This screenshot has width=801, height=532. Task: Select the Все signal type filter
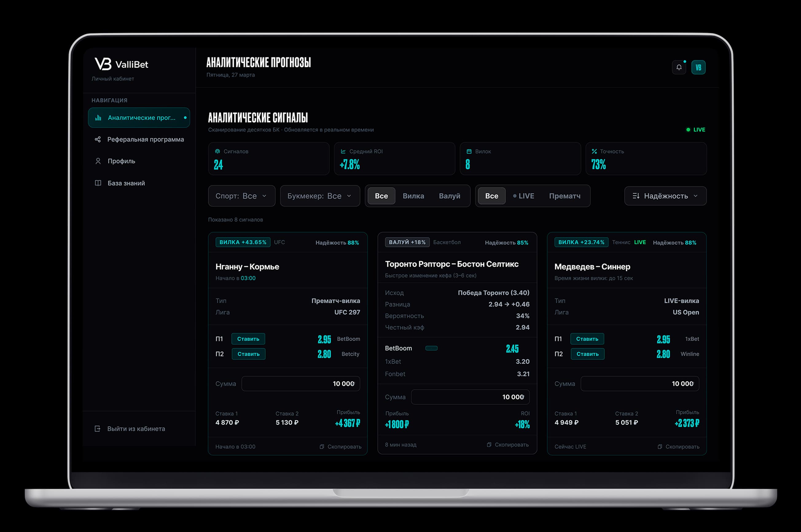pos(381,196)
